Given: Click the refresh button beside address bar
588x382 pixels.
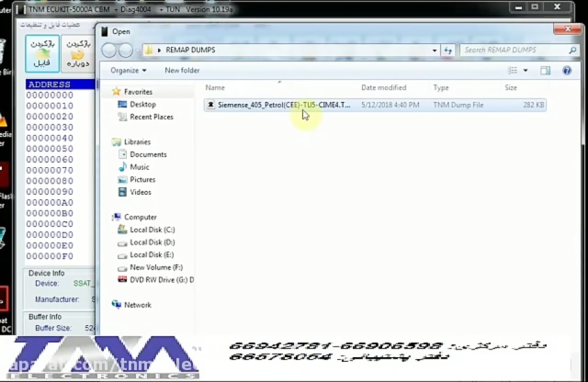Looking at the screenshot, I should tap(448, 50).
